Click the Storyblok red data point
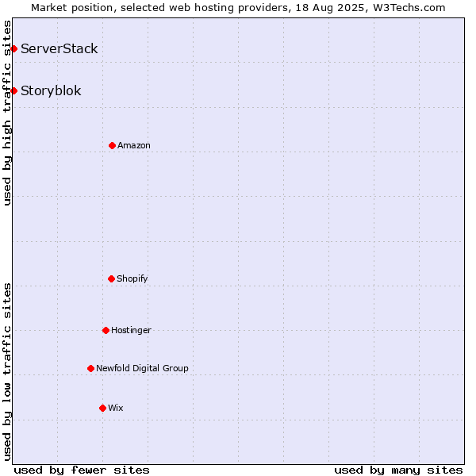The image size is (476, 476). (13, 90)
